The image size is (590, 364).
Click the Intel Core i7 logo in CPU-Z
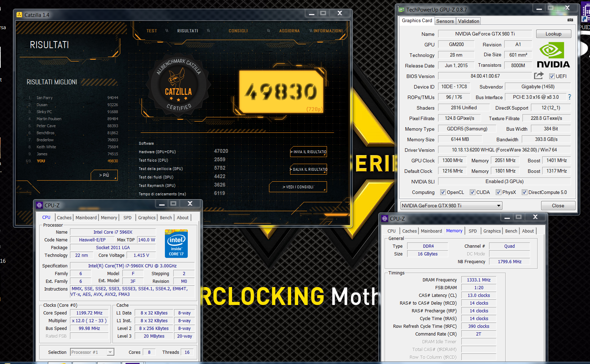click(176, 243)
